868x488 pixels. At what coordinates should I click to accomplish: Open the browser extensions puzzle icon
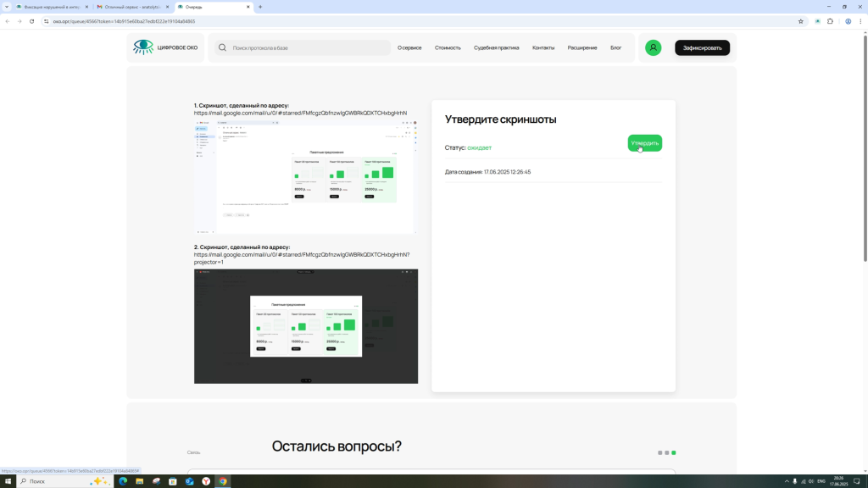[831, 21]
